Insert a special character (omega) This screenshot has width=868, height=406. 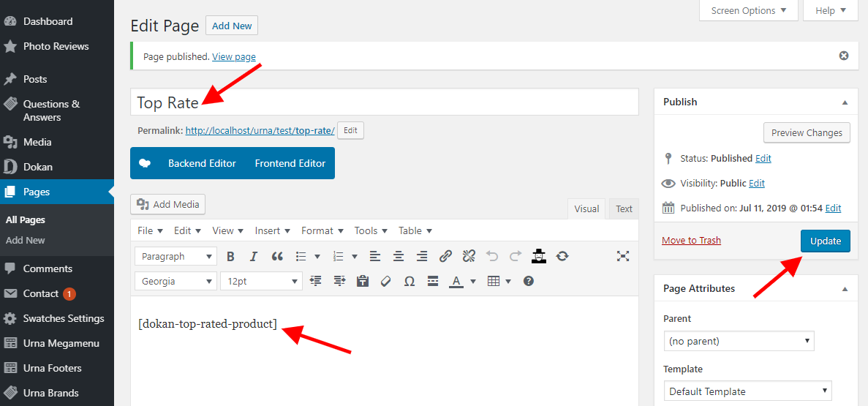coord(410,282)
